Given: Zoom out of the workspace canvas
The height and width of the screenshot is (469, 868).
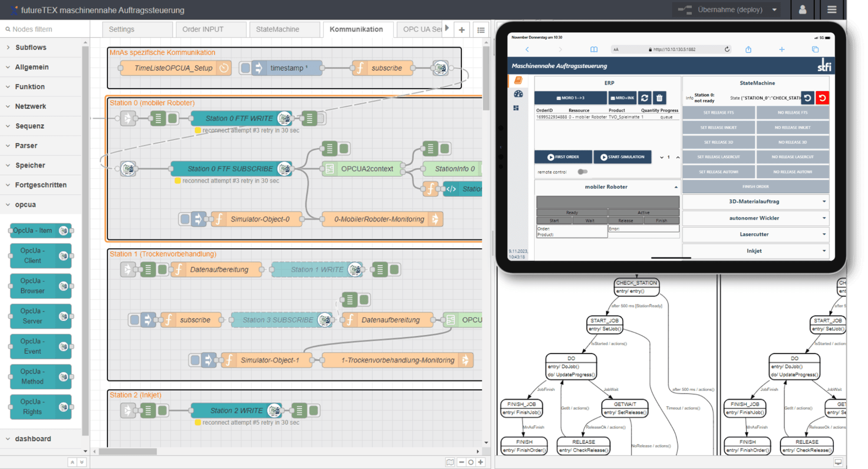Looking at the screenshot, I should [461, 462].
